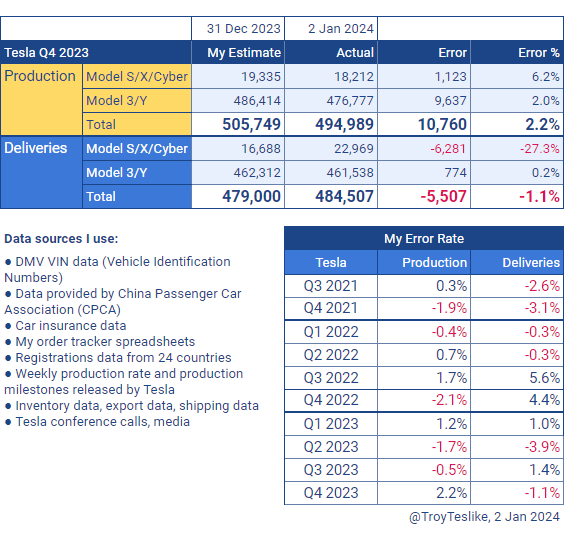564x534 pixels.
Task: Select the actual value 476,777
Action: point(331,101)
